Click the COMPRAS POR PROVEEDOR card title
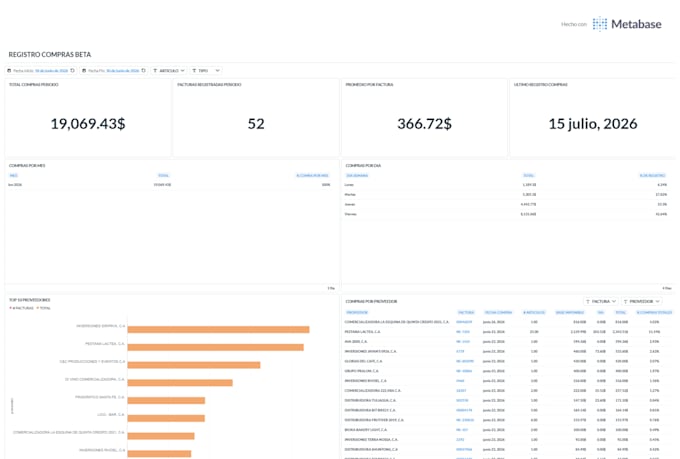 (x=371, y=302)
